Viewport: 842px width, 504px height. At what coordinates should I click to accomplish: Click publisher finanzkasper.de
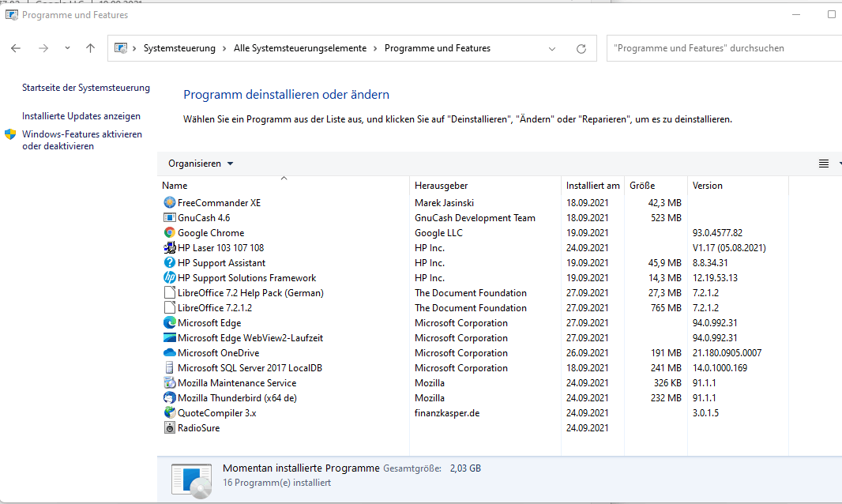tap(447, 413)
